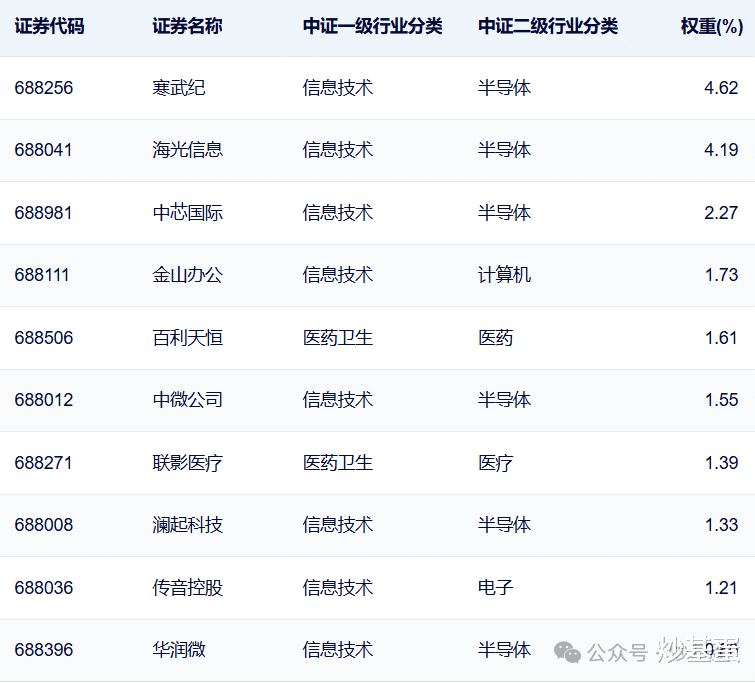Click weight value 1.33
Viewport: 755px width, 683px height.
(x=721, y=525)
